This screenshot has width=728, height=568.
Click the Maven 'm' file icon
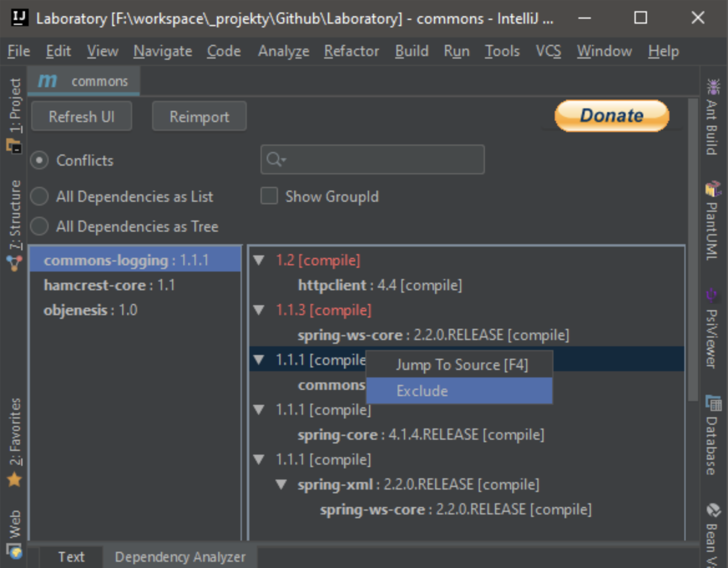point(47,81)
